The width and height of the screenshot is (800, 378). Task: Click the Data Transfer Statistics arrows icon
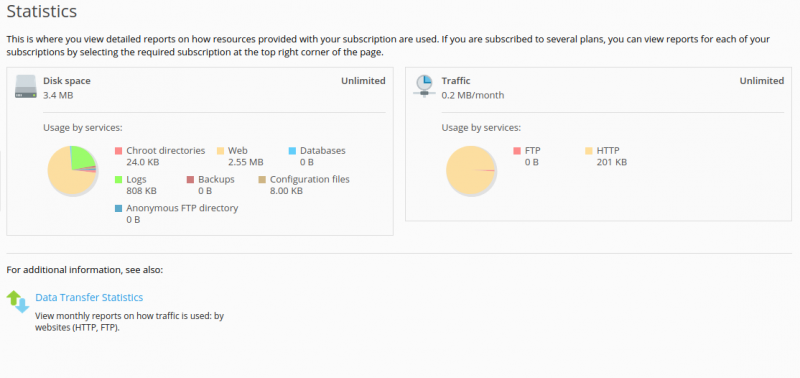[18, 301]
